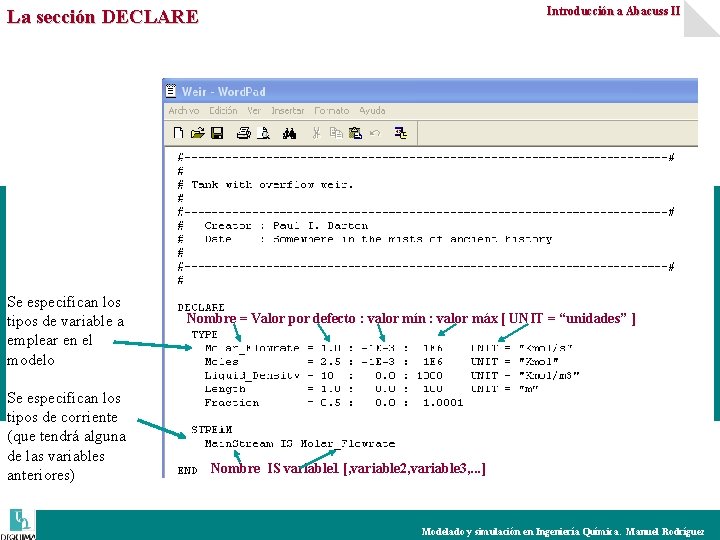Viewport: 720px width, 540px height.
Task: Click the New document icon in WordPad
Action: click(178, 133)
